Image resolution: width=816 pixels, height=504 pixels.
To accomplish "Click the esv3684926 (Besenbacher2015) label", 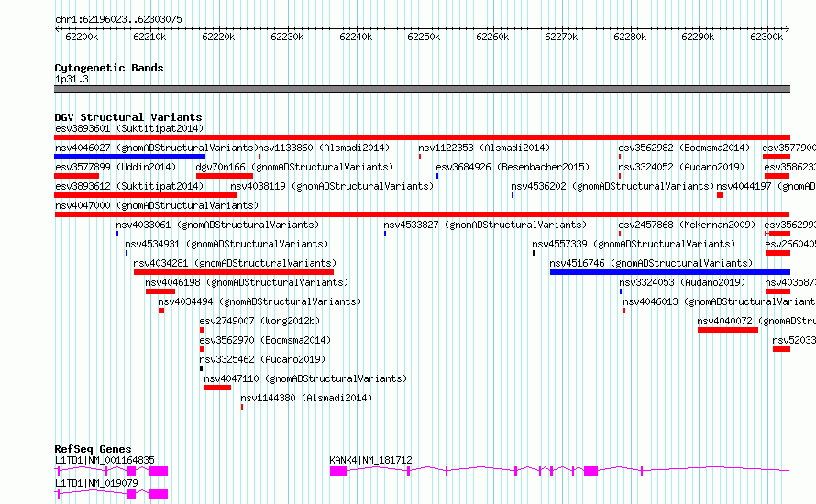I will tap(513, 167).
